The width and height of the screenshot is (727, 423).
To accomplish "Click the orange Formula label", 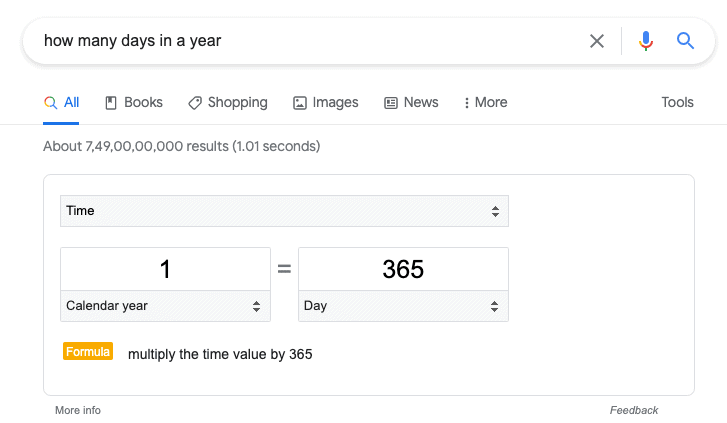I will (x=88, y=352).
